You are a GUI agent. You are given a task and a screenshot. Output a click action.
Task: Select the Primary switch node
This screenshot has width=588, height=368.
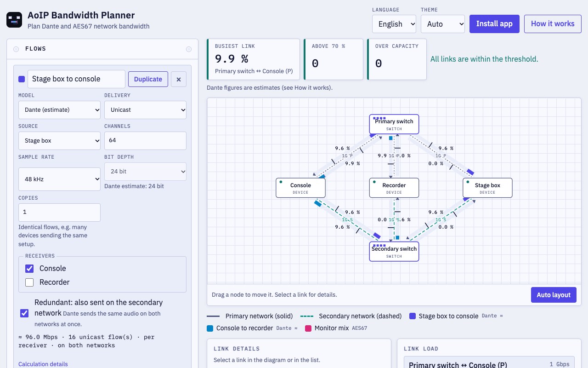pyautogui.click(x=394, y=124)
